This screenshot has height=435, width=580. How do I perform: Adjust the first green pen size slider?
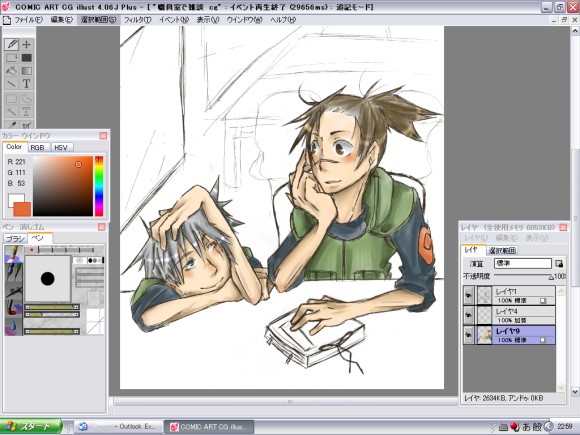point(52,307)
